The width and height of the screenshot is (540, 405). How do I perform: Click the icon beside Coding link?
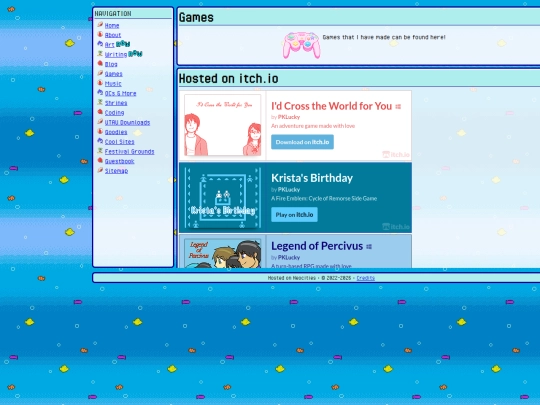(x=100, y=112)
